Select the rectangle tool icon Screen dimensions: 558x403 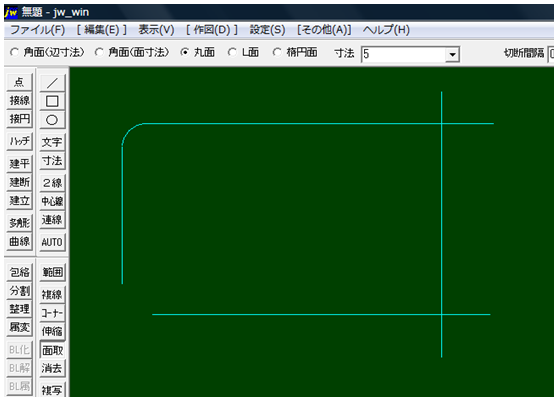coord(52,101)
